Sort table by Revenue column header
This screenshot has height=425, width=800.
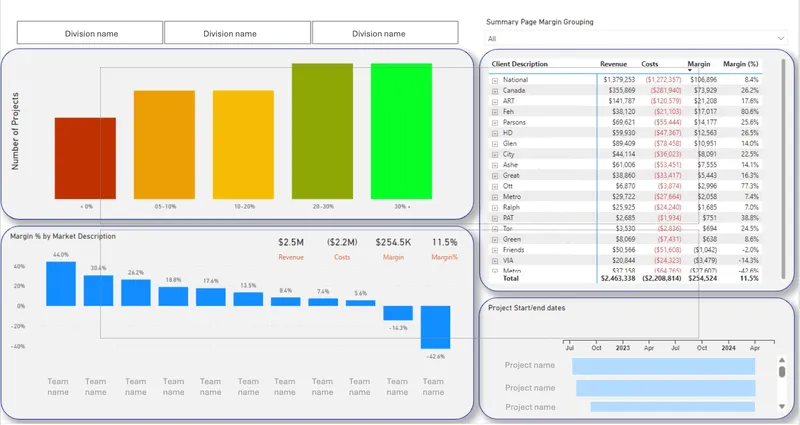pos(613,64)
